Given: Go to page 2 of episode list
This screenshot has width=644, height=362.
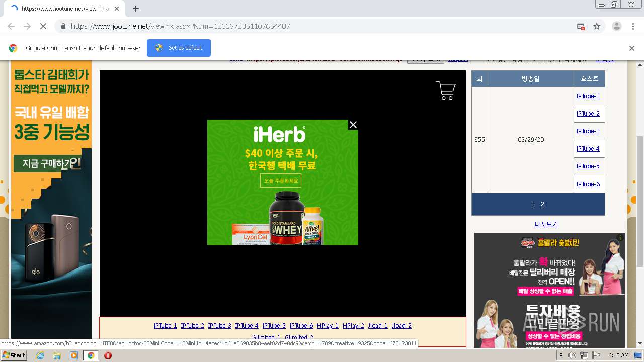Looking at the screenshot, I should click(x=542, y=204).
